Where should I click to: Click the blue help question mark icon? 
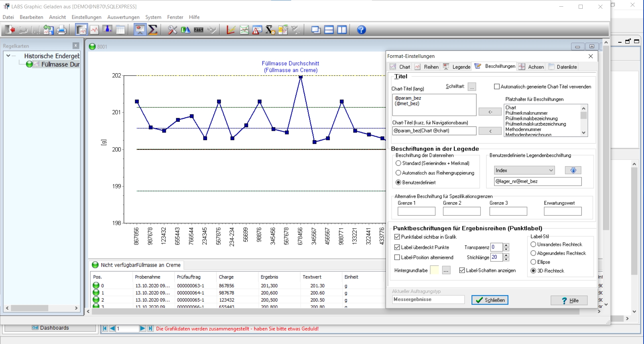[361, 30]
